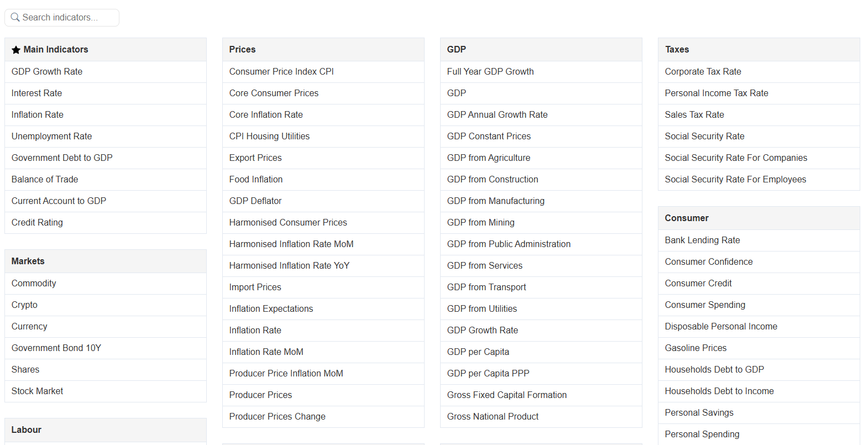This screenshot has width=868, height=445.
Task: Open Consumer Confidence indicator
Action: coord(709,261)
